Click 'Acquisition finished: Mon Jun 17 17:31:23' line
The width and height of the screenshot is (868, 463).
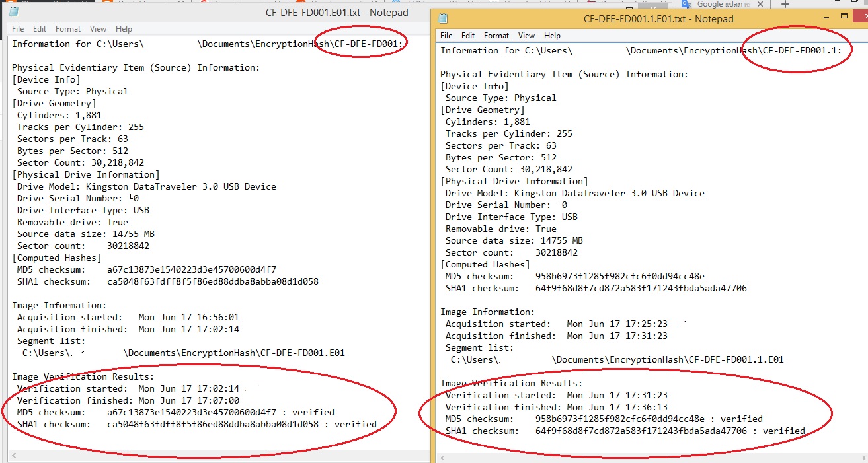coord(557,336)
